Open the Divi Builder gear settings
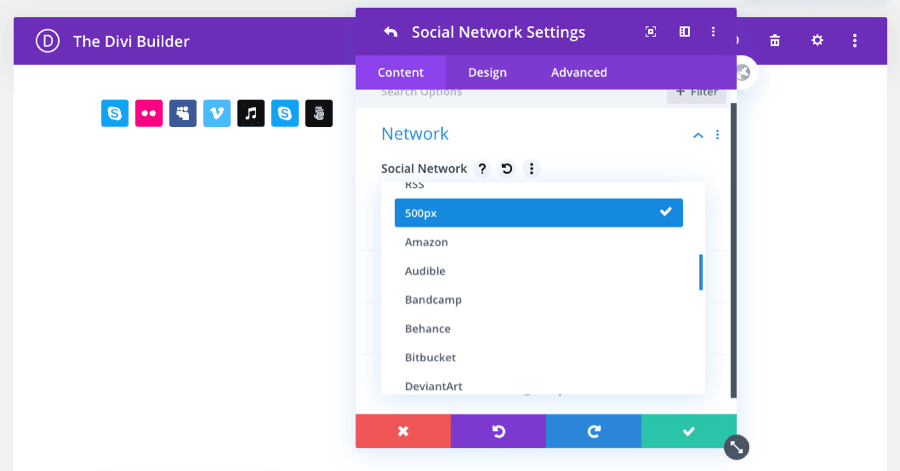Image resolution: width=900 pixels, height=471 pixels. point(817,41)
